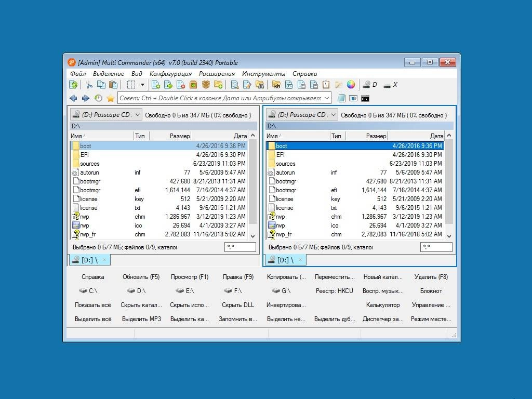Click Скрыть DLL button
This screenshot has width=532, height=399.
coord(238,304)
